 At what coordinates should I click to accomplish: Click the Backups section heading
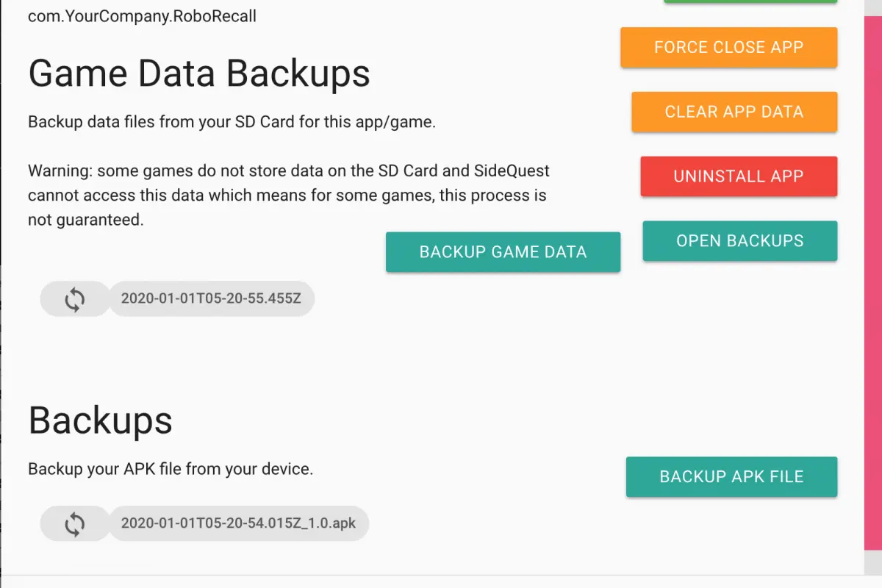click(x=100, y=420)
